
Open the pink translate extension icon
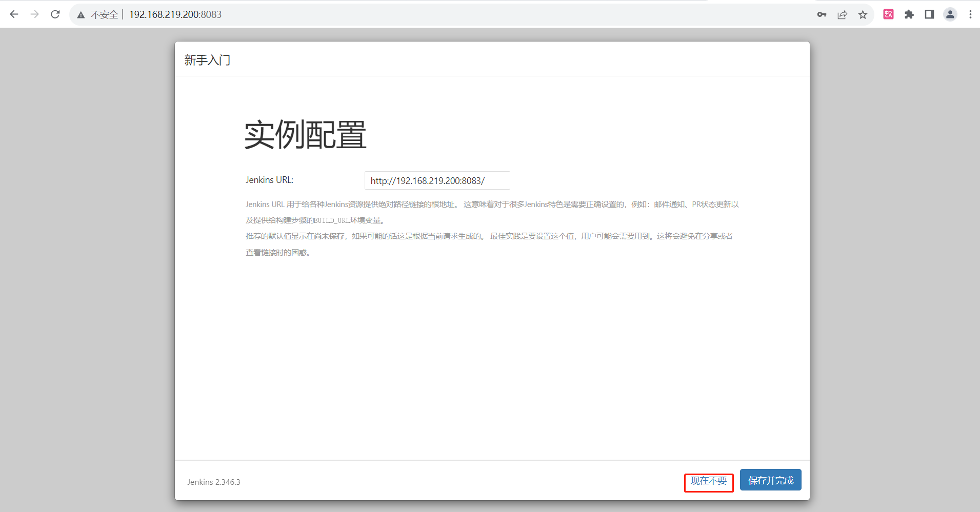point(889,14)
